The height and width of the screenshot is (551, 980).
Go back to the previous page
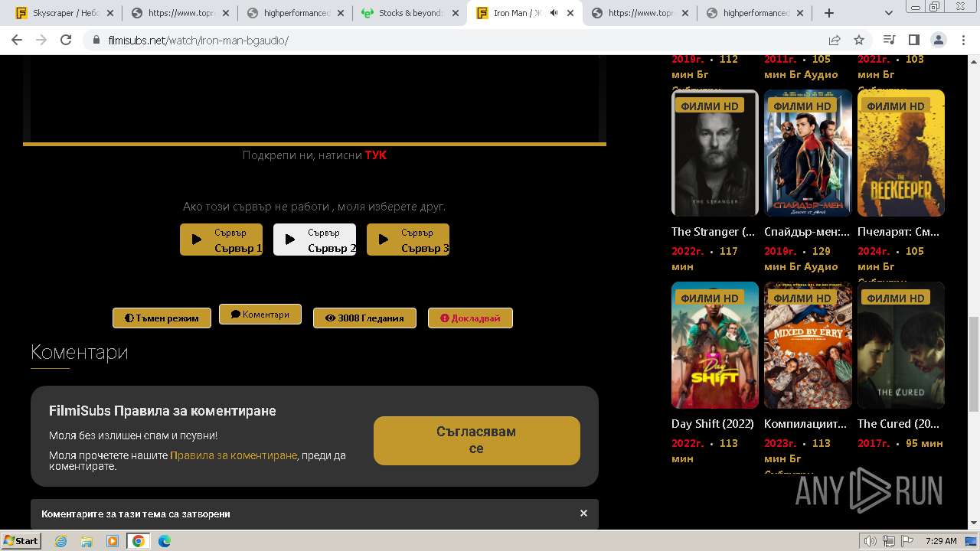[17, 40]
